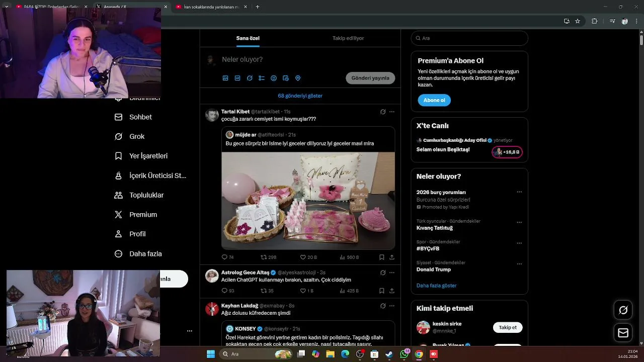This screenshot has height=362, width=644.
Task: Add location tag to post
Action: pos(298,78)
